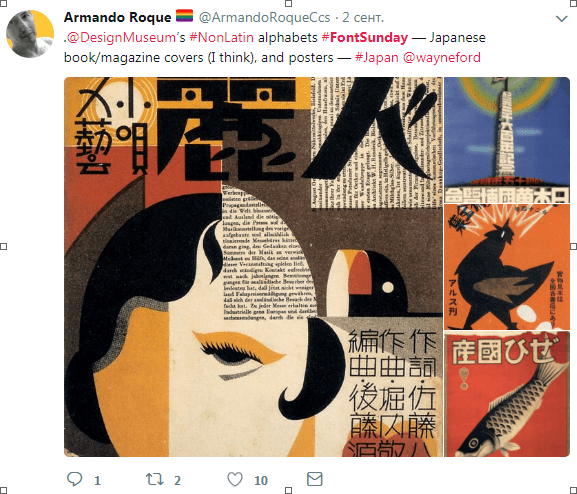
Task: Open the large woman's face poster image
Action: coord(253,267)
